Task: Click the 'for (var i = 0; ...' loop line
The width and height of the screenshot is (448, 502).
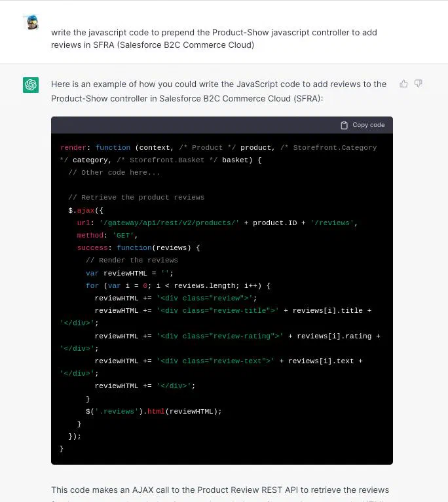Action: pyautogui.click(x=178, y=285)
